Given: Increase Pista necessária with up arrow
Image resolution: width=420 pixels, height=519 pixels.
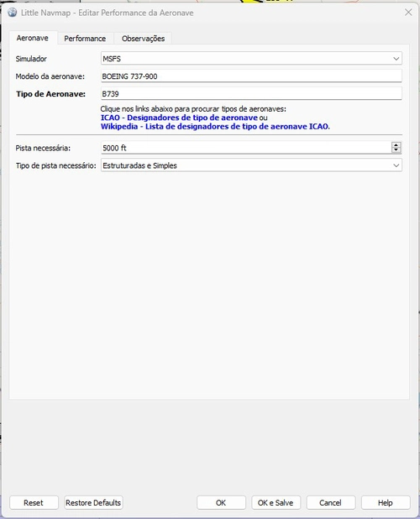Looking at the screenshot, I should 396,145.
